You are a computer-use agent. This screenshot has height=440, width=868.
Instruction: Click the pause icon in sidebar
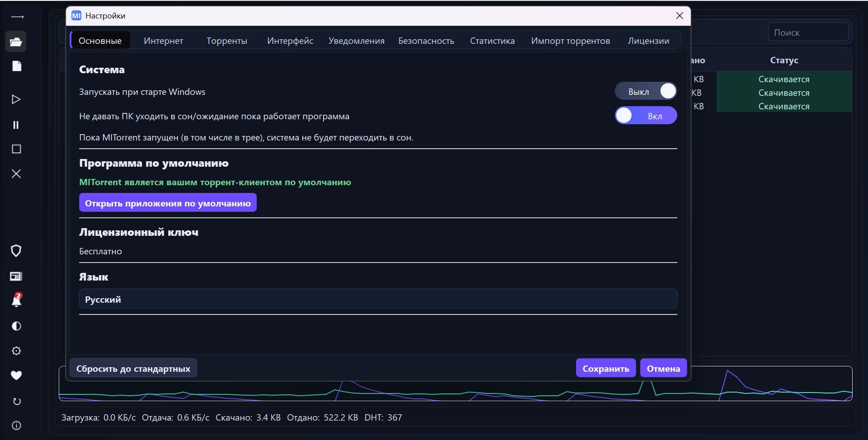tap(16, 125)
